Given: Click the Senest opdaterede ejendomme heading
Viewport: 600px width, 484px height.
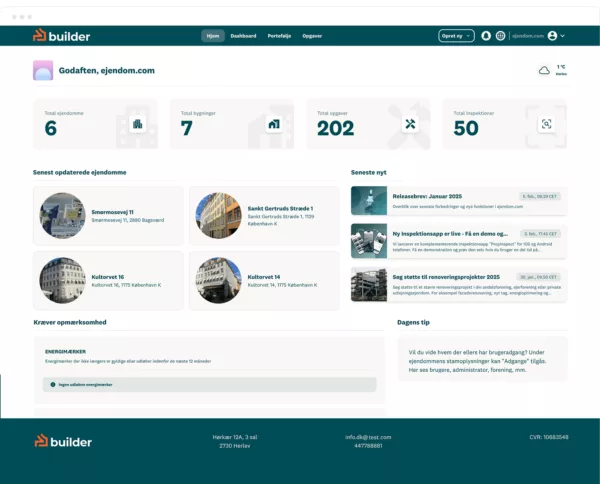Looking at the screenshot, I should pyautogui.click(x=80, y=173).
